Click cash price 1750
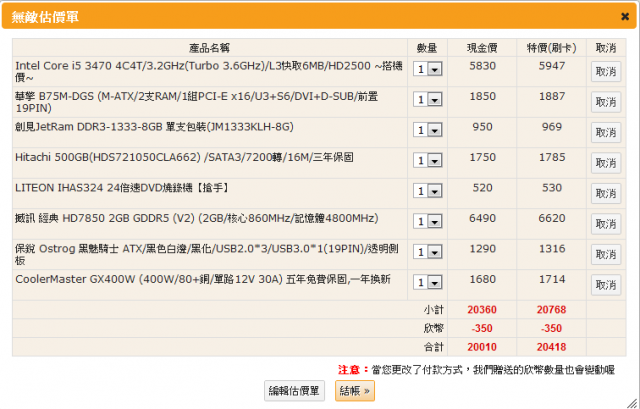 click(482, 157)
